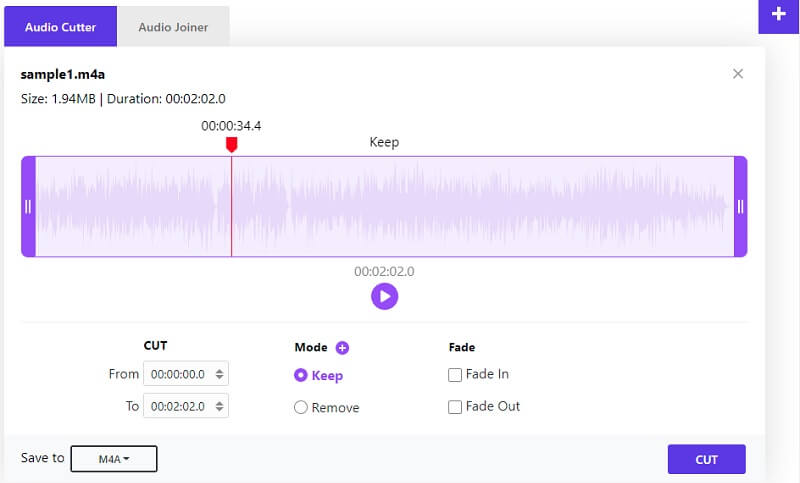Enable the Fade Out checkbox
800x483 pixels.
pos(455,407)
